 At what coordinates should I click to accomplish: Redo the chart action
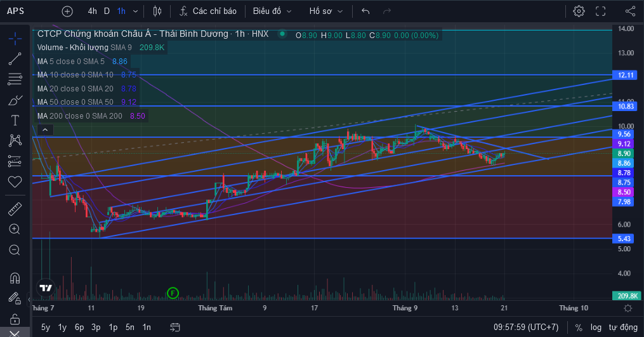(x=387, y=11)
